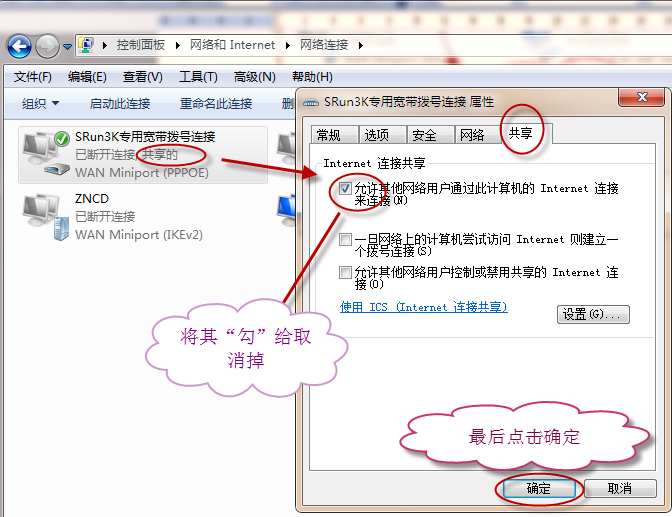
Task: Click the Back navigation arrow button
Action: (x=19, y=46)
